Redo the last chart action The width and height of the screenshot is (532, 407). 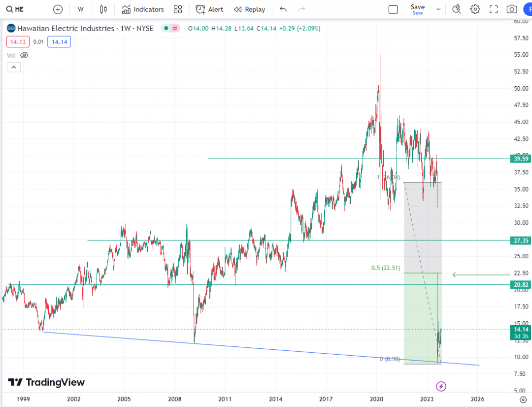point(301,9)
